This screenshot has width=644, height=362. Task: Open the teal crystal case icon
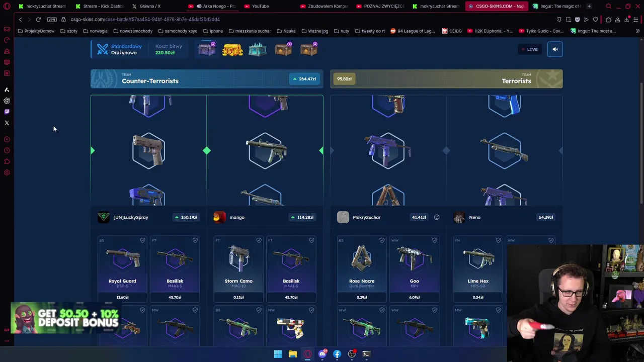258,49
